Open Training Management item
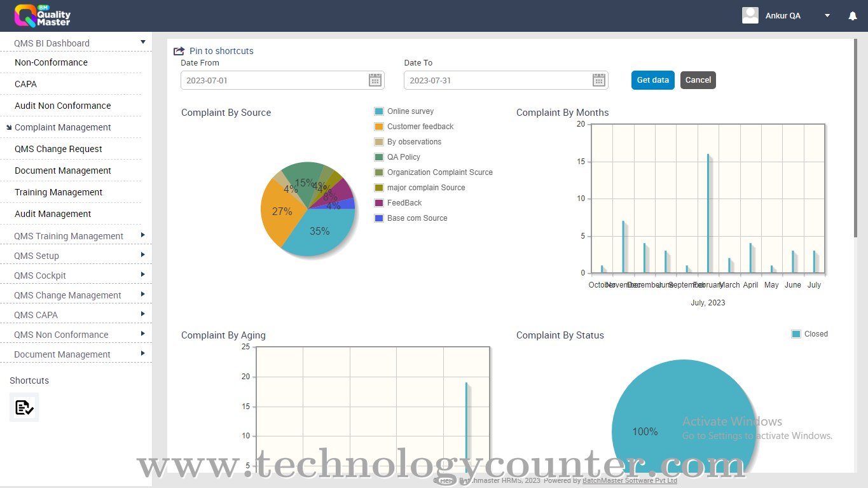The width and height of the screenshot is (868, 488). tap(59, 192)
